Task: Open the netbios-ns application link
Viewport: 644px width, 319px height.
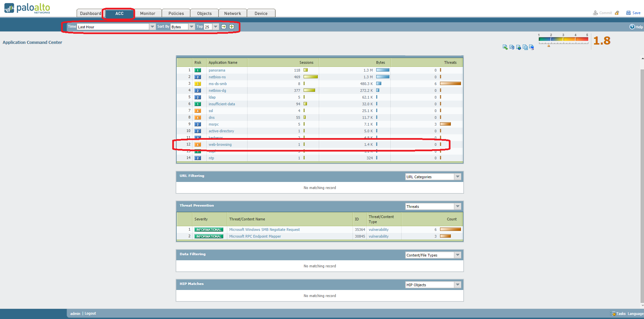Action: (x=217, y=77)
